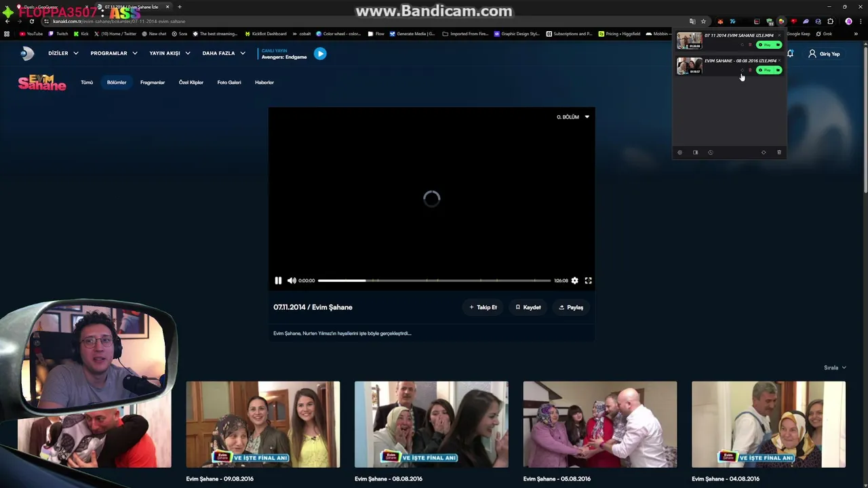
Task: Open the Color wheel bookmark
Action: tap(338, 34)
